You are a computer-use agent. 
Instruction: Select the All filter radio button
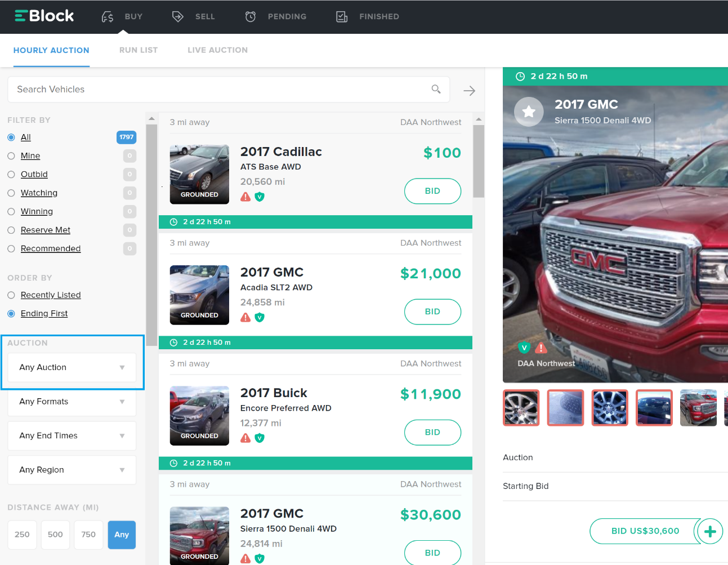tap(11, 137)
